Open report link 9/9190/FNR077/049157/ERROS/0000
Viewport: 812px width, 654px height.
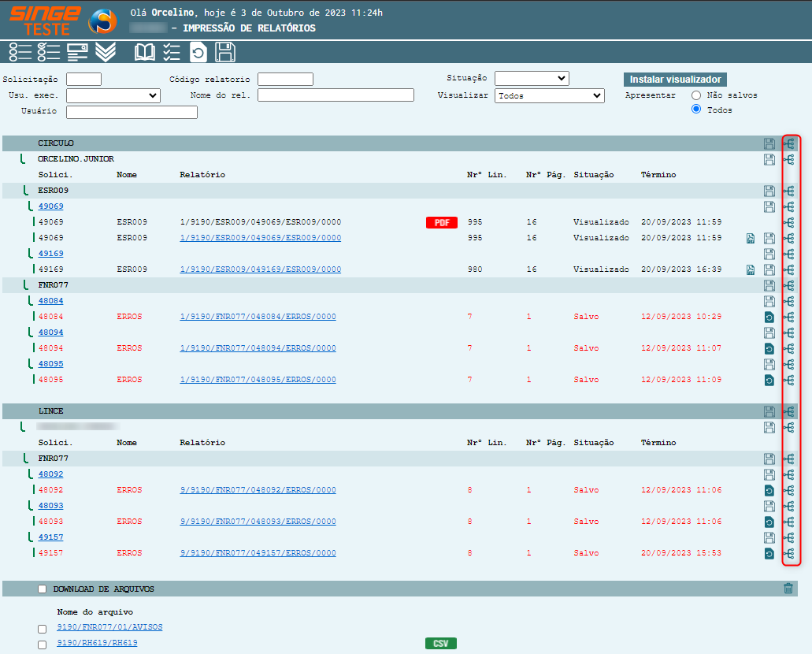point(258,553)
